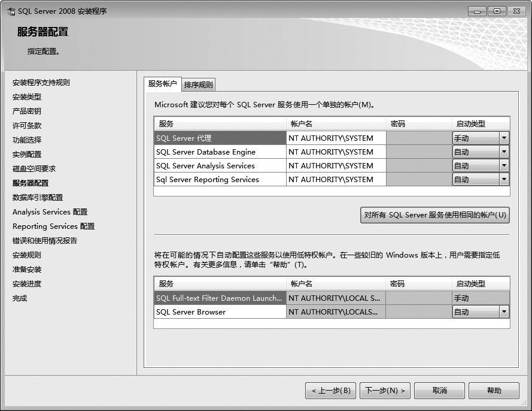Click upper table 密码 column header

click(419, 124)
